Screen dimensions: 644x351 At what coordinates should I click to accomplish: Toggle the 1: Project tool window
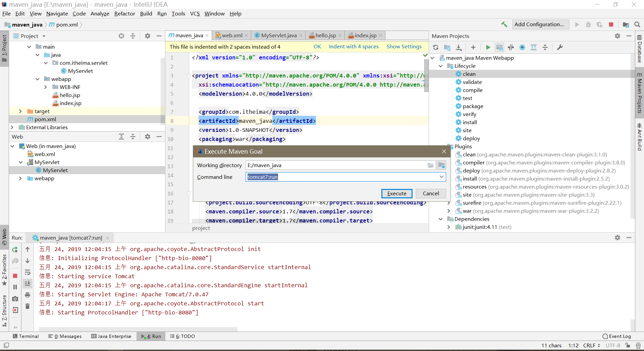[4, 49]
